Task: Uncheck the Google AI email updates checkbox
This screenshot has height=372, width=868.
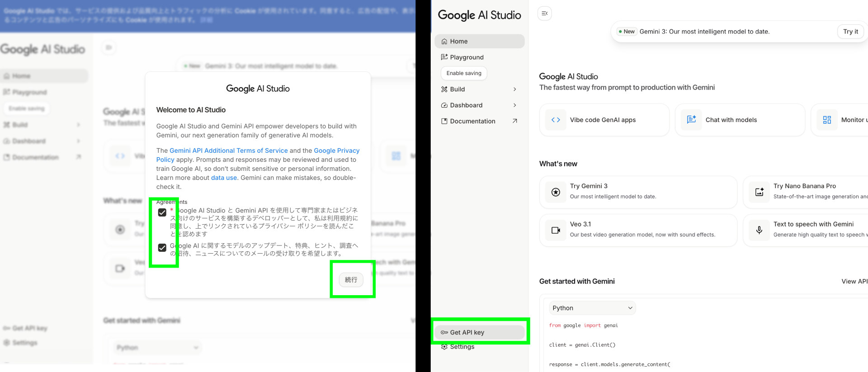Action: click(162, 248)
